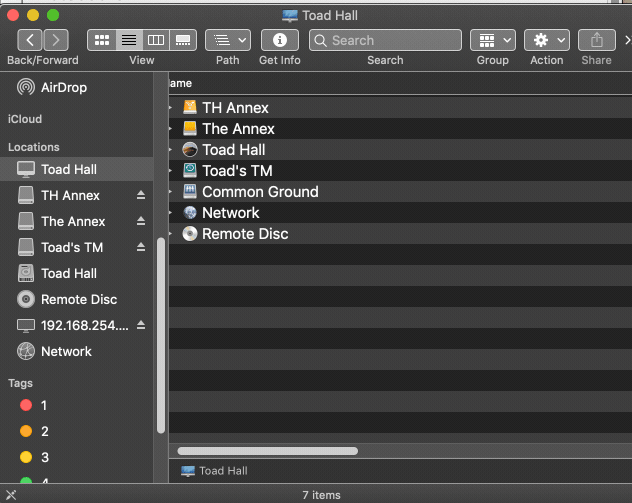
Task: Select Common Ground in file list
Action: point(400,191)
